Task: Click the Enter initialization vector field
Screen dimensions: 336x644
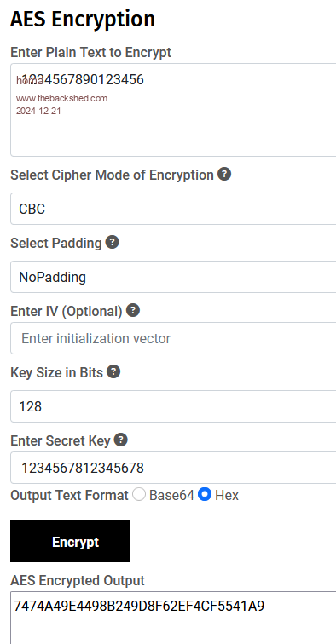Action: tap(173, 338)
